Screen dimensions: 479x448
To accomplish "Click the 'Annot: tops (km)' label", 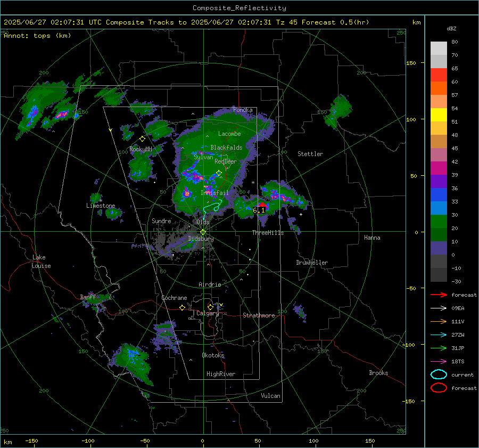I will click(x=37, y=36).
